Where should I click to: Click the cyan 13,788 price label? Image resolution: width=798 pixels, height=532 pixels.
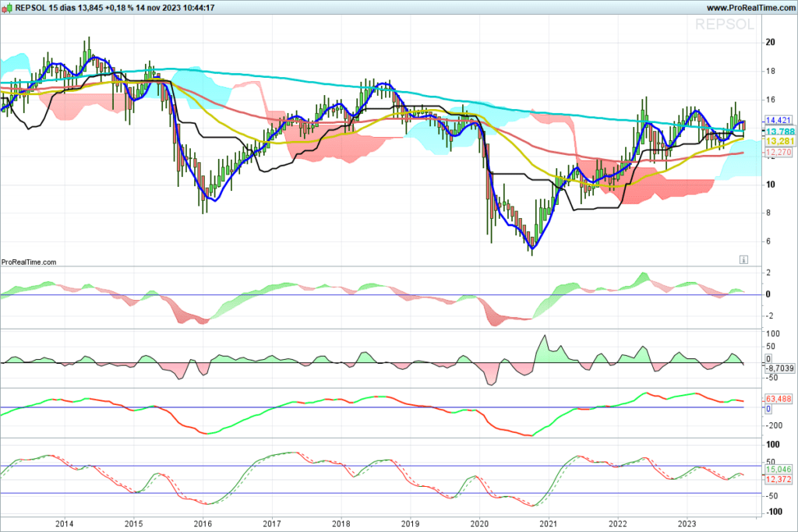780,132
